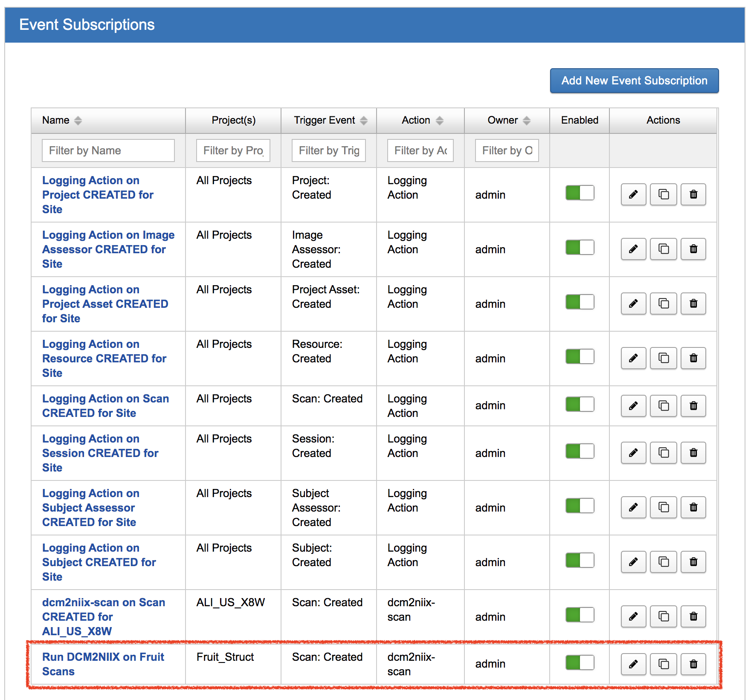Delete the Image Assessor CREATED subscription

pyautogui.click(x=693, y=249)
